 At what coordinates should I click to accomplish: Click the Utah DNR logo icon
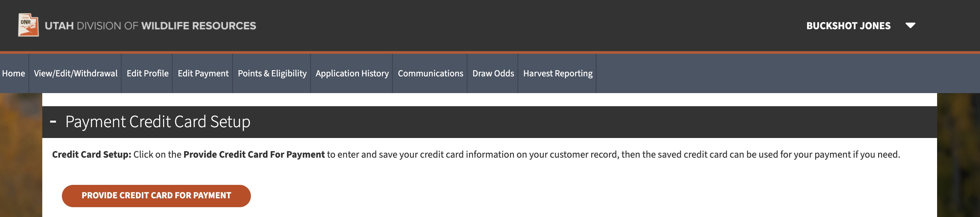point(28,25)
